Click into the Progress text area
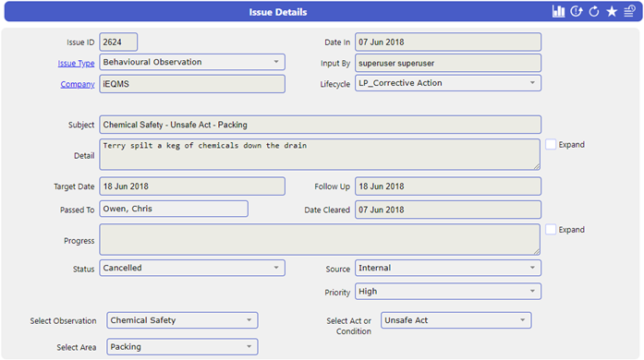The height and width of the screenshot is (360, 644). click(x=320, y=239)
